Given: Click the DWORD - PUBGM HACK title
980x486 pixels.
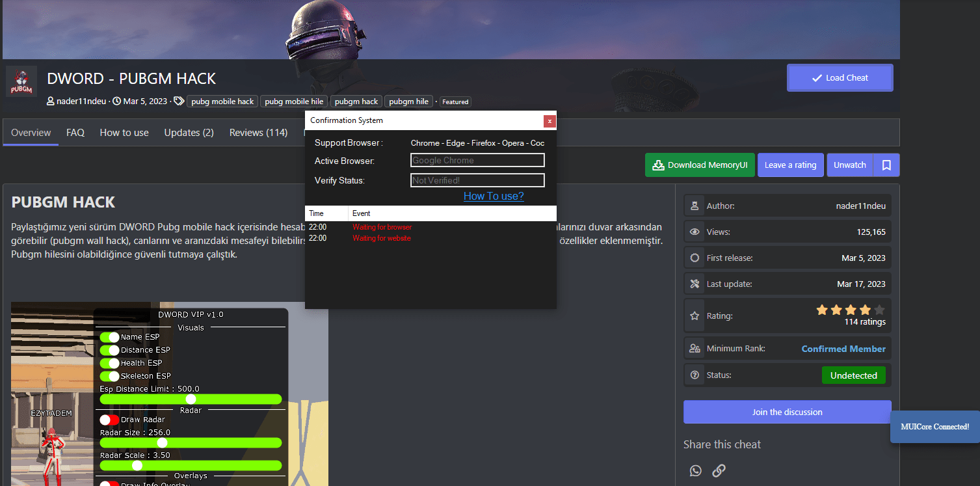Looking at the screenshot, I should pyautogui.click(x=131, y=79).
